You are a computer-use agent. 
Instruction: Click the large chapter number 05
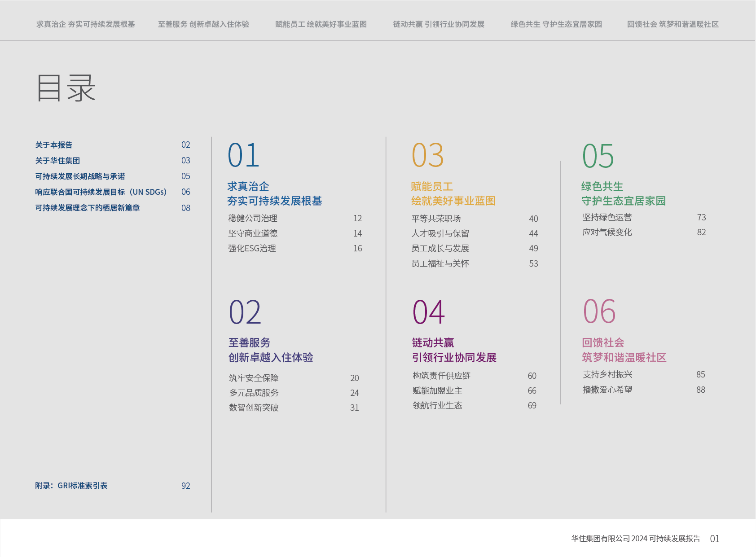pyautogui.click(x=598, y=156)
